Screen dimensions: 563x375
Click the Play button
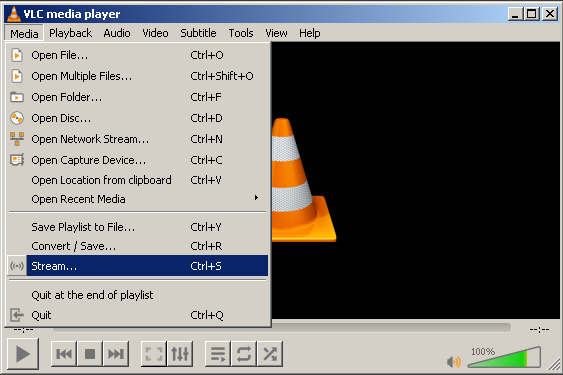click(23, 354)
